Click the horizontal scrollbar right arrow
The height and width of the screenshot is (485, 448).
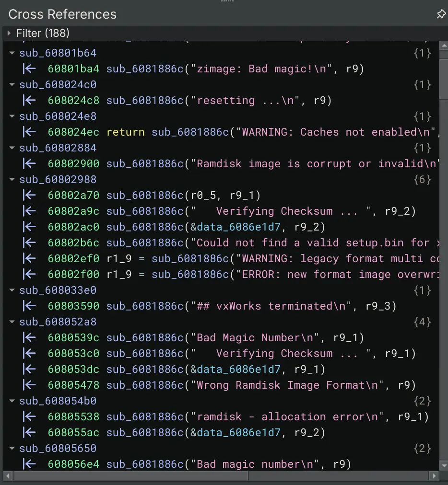coord(433,476)
